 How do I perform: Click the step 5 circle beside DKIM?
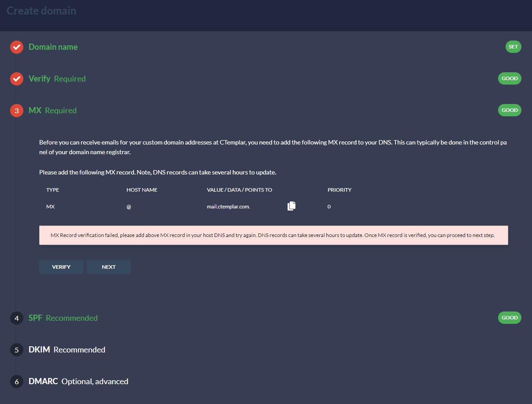click(16, 349)
